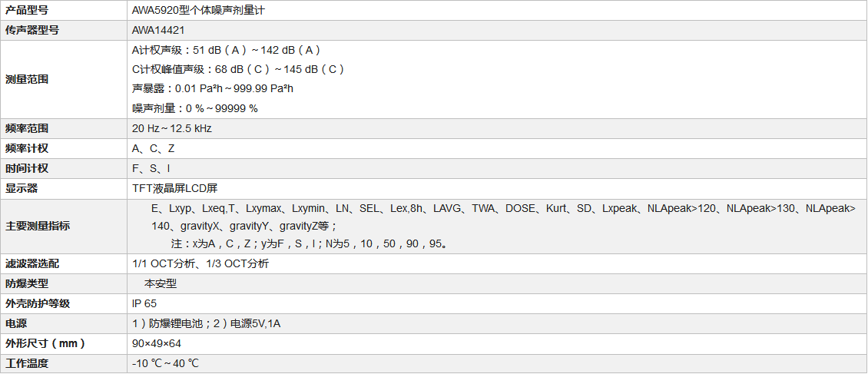The width and height of the screenshot is (868, 374).
Task: Click the noise dose percentage range line
Action: coord(195,108)
